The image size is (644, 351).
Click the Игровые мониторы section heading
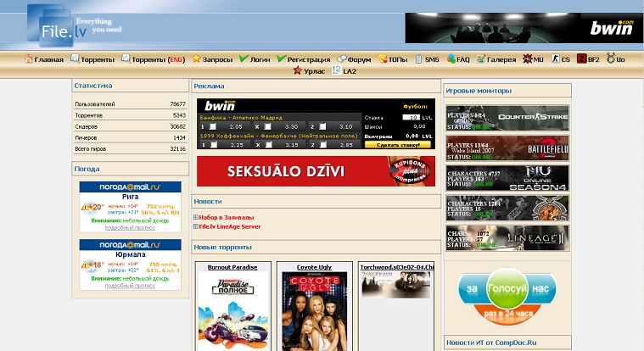pyautogui.click(x=479, y=91)
